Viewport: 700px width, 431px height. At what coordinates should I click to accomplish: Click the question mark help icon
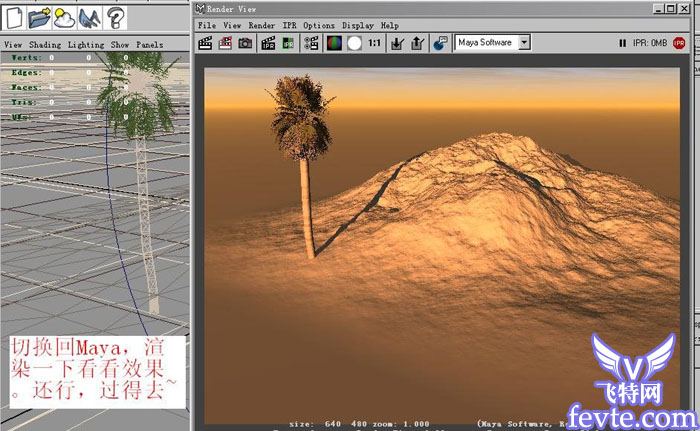click(115, 18)
